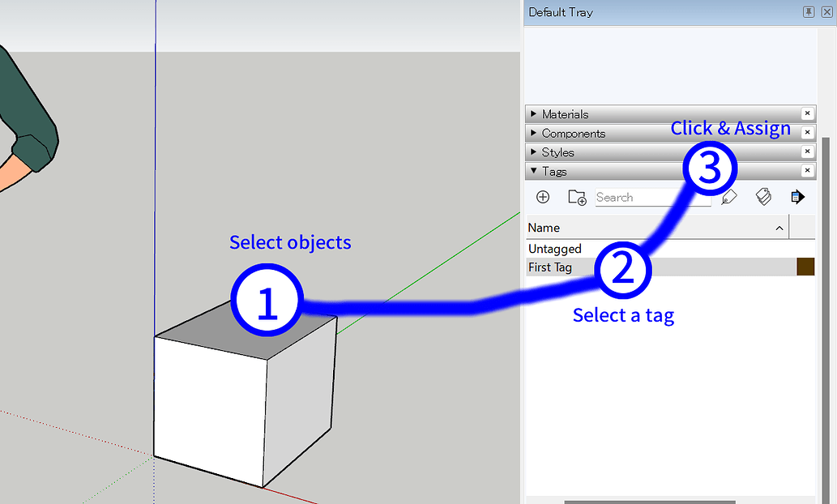Click the Add Tag Folder icon

click(577, 197)
